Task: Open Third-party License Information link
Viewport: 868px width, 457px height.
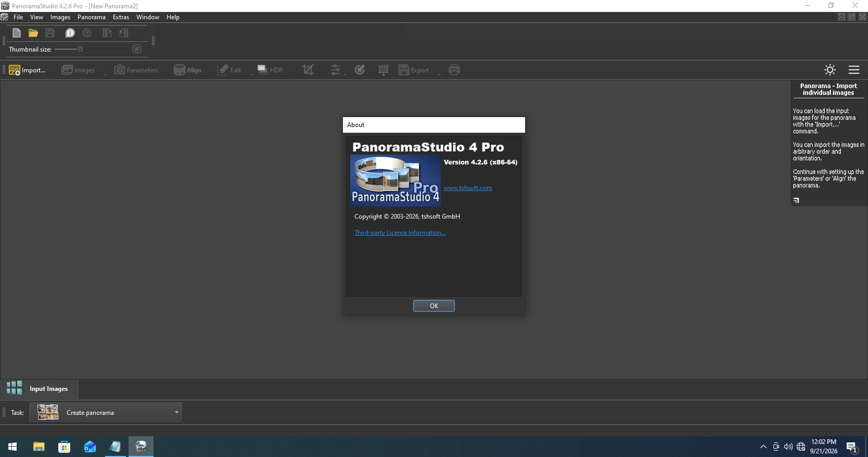Action: click(x=400, y=233)
